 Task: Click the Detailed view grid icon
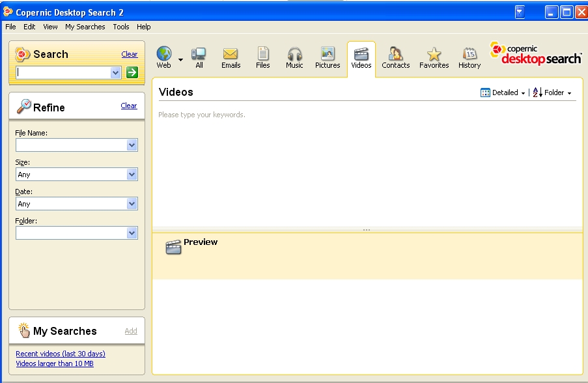coord(485,92)
